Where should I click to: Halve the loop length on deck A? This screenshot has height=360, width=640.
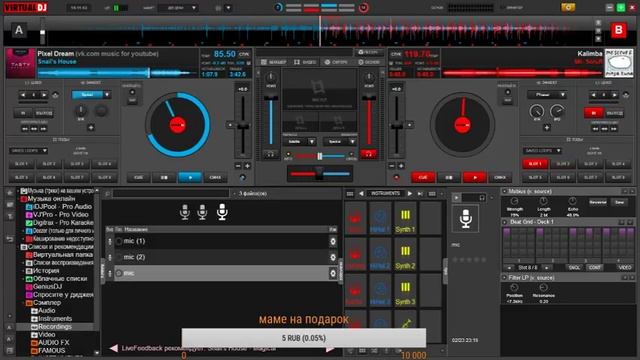point(23,95)
